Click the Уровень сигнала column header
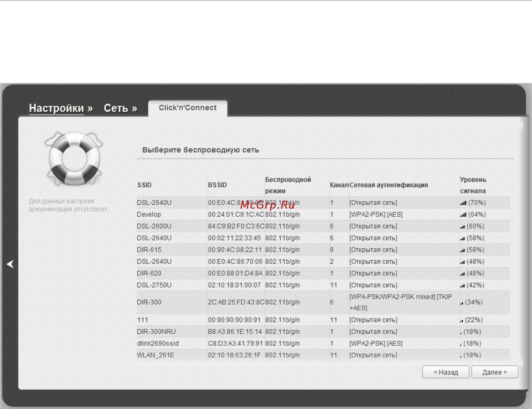The width and height of the screenshot is (532, 409). (473, 185)
